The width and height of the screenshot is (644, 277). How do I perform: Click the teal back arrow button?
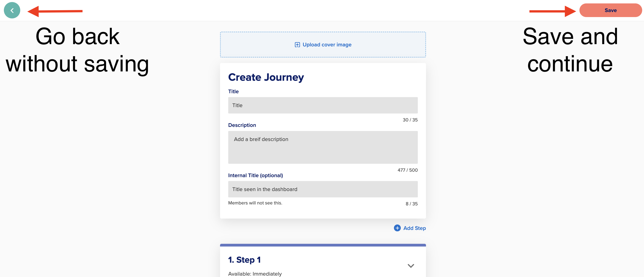point(12,10)
